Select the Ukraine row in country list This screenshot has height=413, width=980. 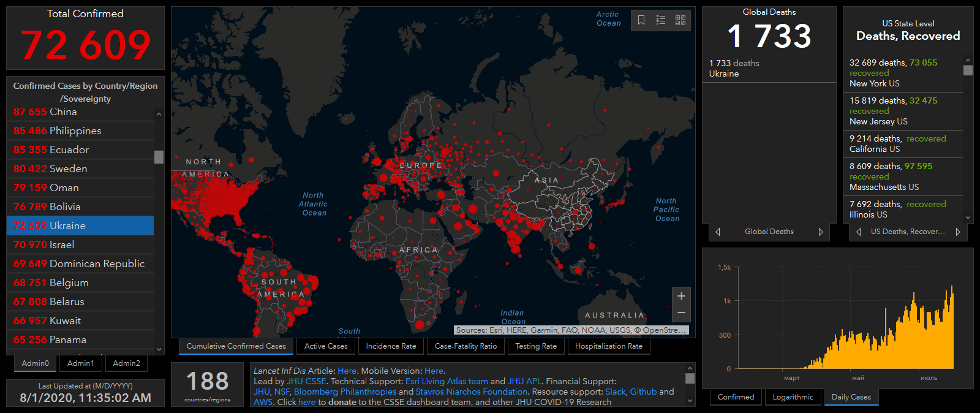[x=80, y=225]
